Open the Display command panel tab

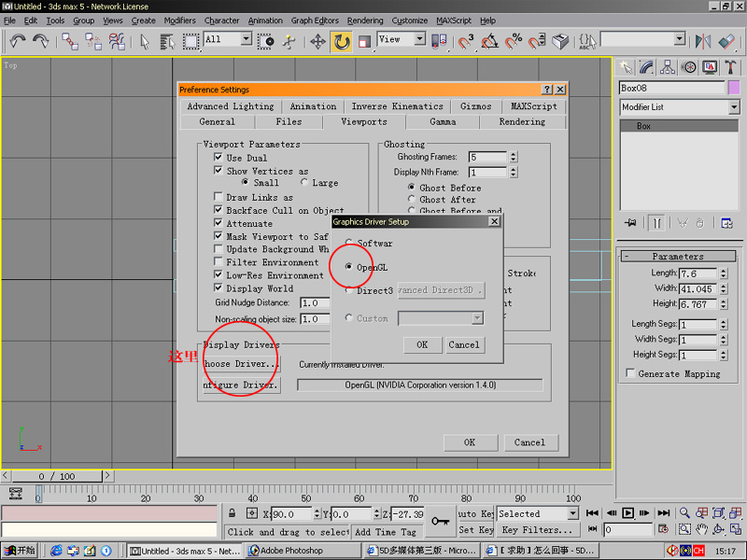click(x=710, y=67)
